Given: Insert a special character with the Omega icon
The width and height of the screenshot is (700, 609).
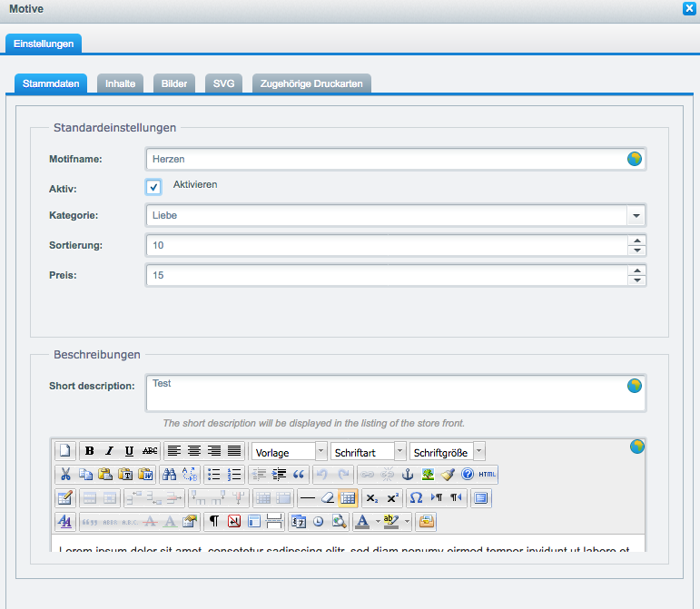Looking at the screenshot, I should [x=416, y=497].
